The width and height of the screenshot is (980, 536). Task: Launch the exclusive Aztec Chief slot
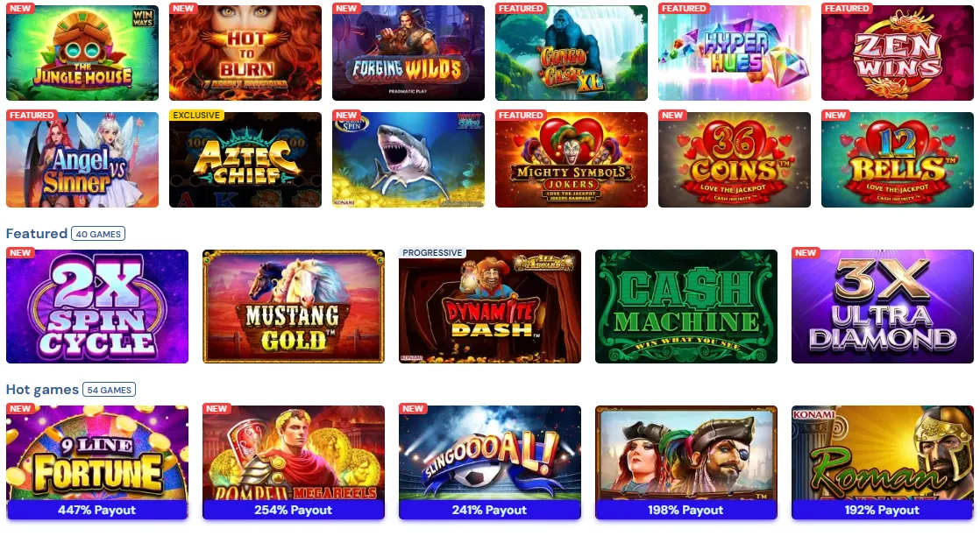245,160
